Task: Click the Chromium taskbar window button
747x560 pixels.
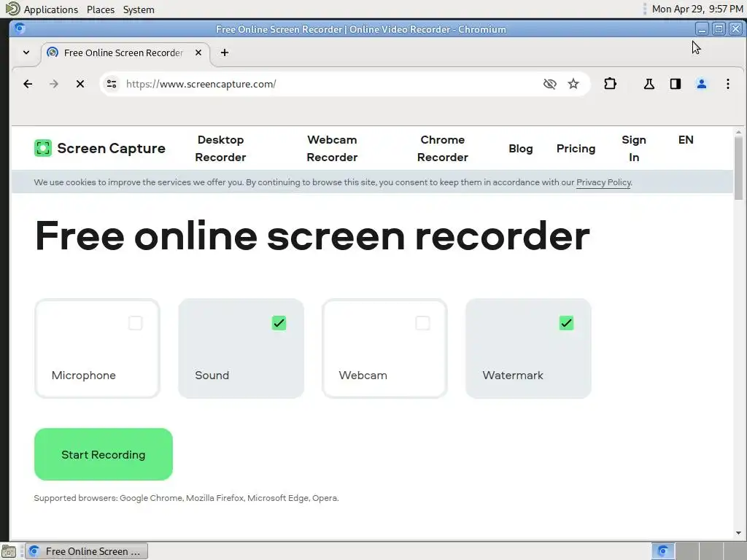Action: (86, 551)
